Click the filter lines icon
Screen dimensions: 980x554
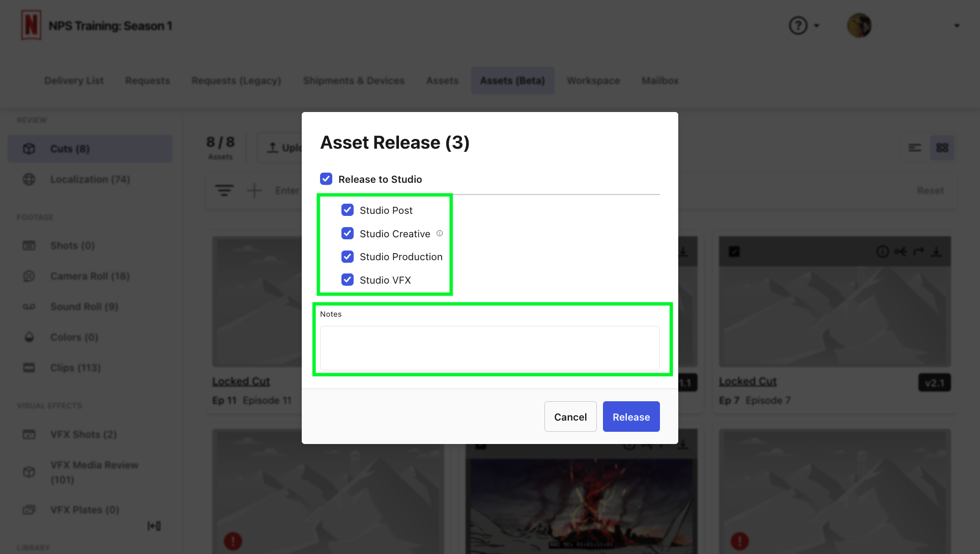(224, 190)
